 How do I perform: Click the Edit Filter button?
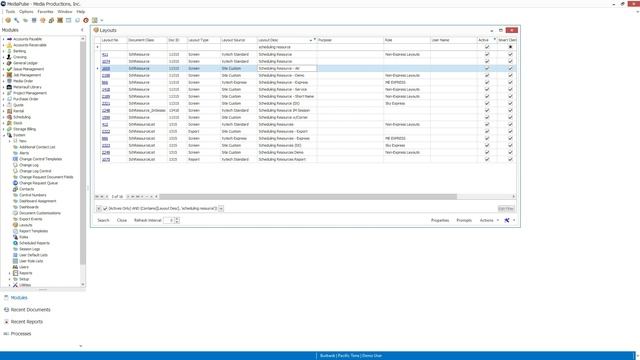tap(506, 209)
